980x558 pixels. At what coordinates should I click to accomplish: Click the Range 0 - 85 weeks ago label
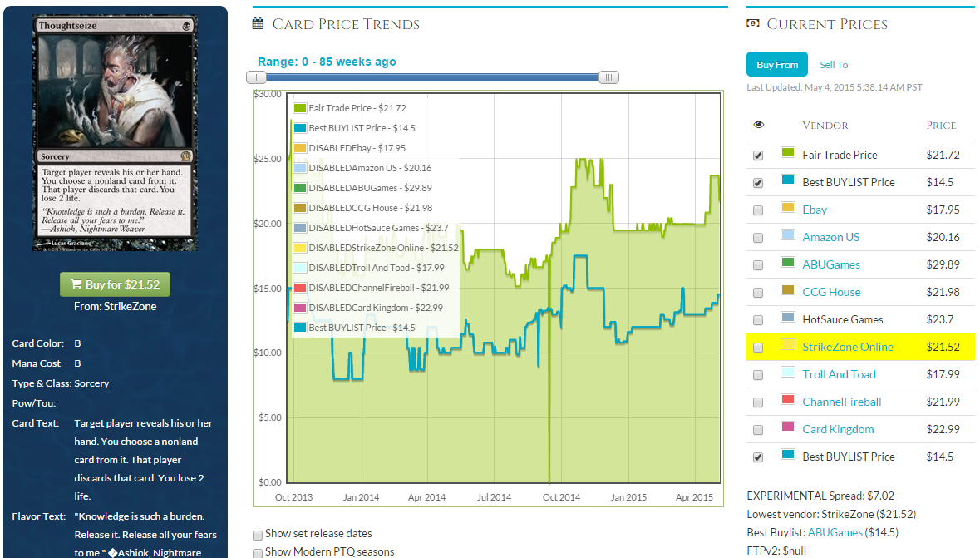327,62
